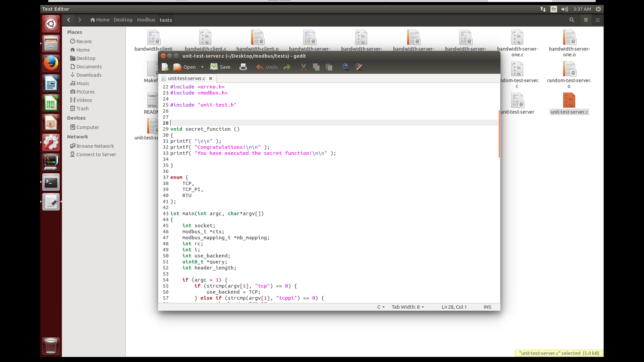
Task: Launch Firefox from the Ubuntu dock
Action: (51, 63)
